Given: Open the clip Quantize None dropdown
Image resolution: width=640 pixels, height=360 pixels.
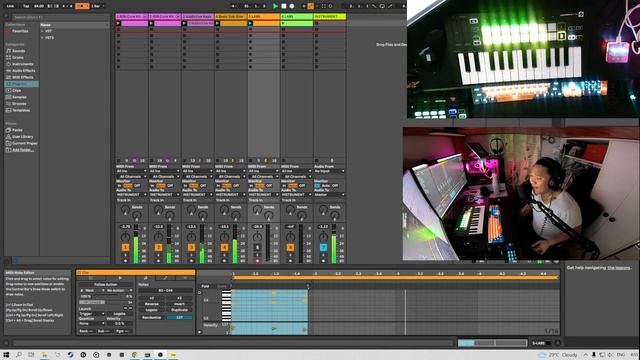Looking at the screenshot, I should pos(91,323).
